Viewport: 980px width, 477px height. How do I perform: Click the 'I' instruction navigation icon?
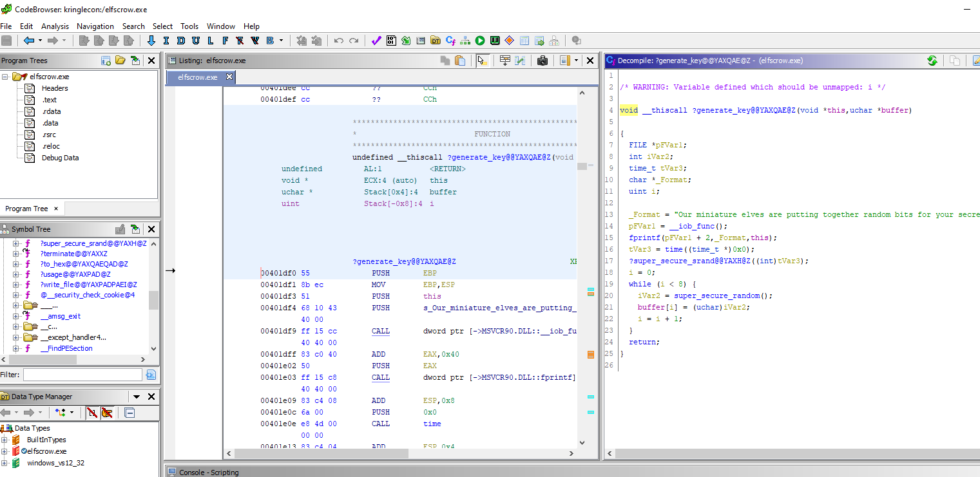pyautogui.click(x=166, y=41)
